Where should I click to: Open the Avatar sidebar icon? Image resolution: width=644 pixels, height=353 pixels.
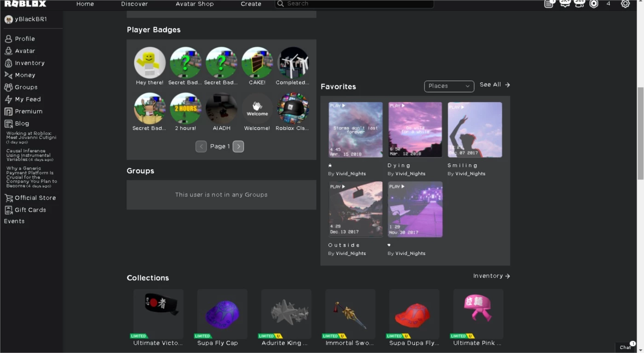(8, 51)
